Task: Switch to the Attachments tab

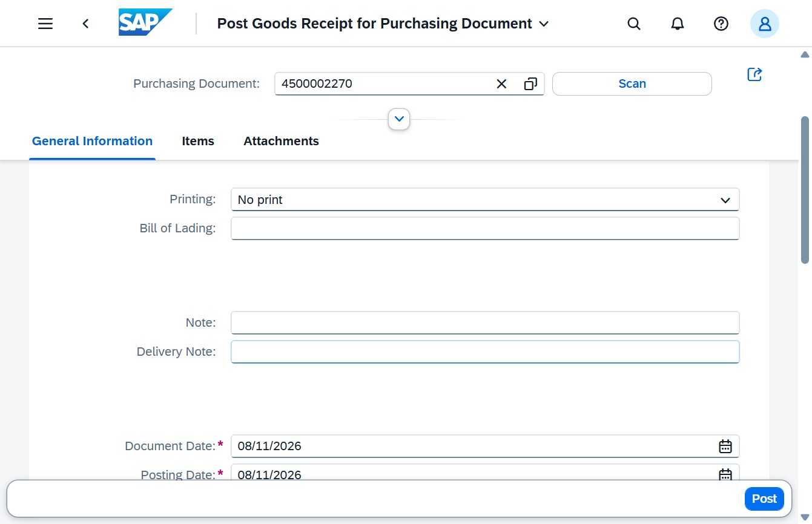Action: [x=281, y=141]
